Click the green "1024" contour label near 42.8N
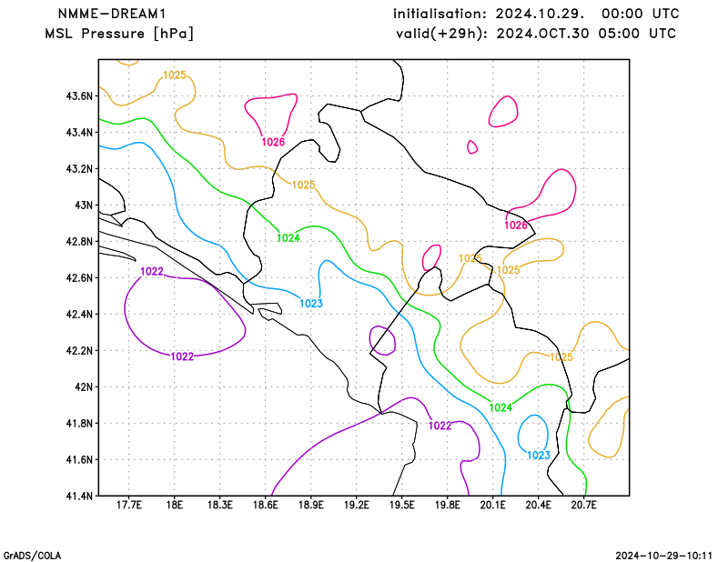The image size is (728, 562). point(288,238)
